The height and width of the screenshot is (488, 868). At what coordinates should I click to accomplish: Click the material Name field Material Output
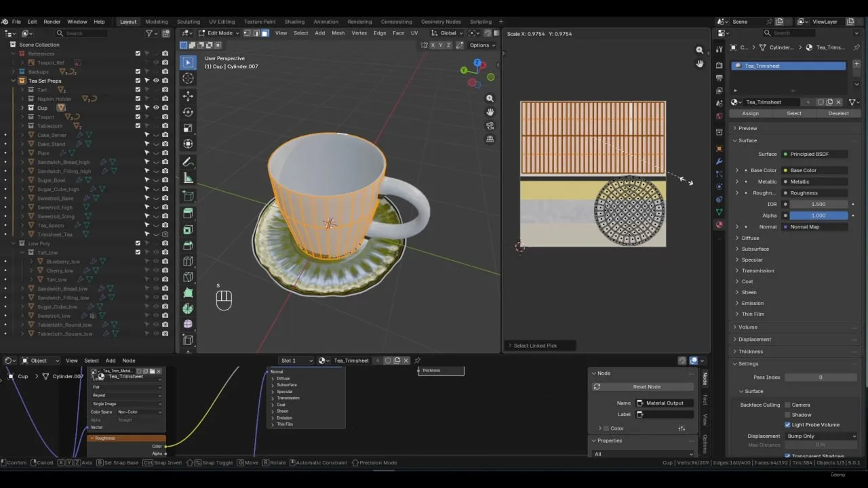[x=665, y=403]
